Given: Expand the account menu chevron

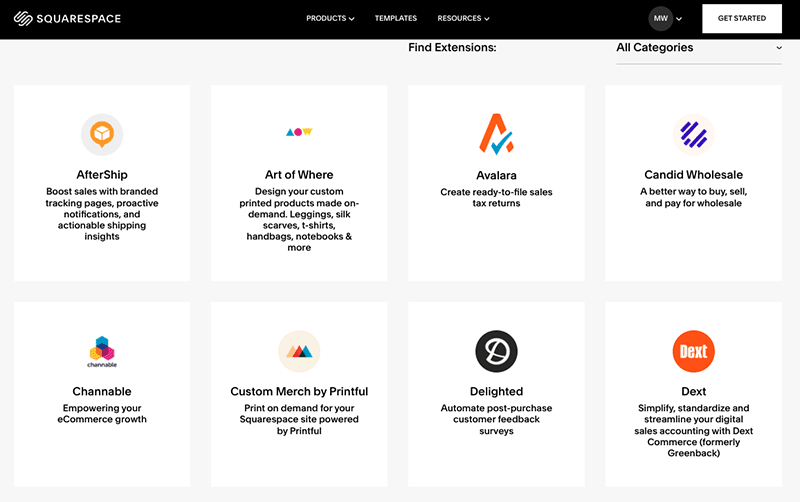Looking at the screenshot, I should click(x=679, y=19).
